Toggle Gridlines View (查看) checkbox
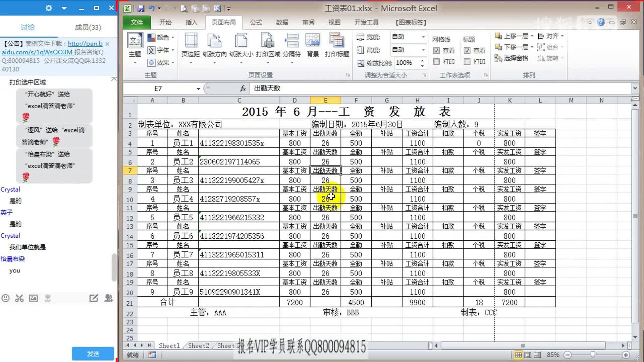Screen dimensions: 644x362 click(436, 51)
